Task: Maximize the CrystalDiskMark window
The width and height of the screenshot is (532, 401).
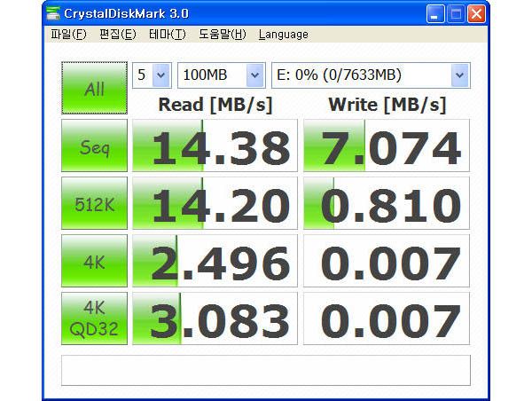Action: click(456, 14)
